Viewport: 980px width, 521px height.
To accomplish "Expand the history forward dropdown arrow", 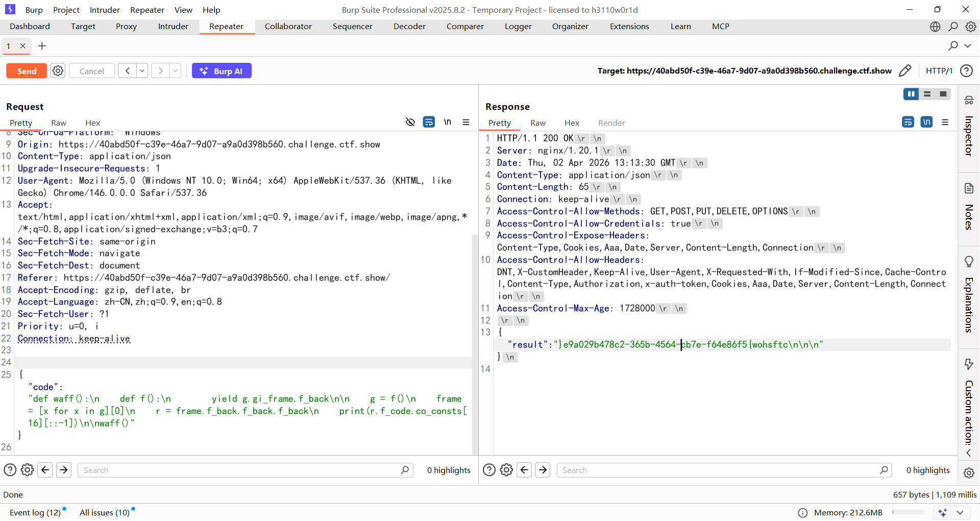I will 175,71.
